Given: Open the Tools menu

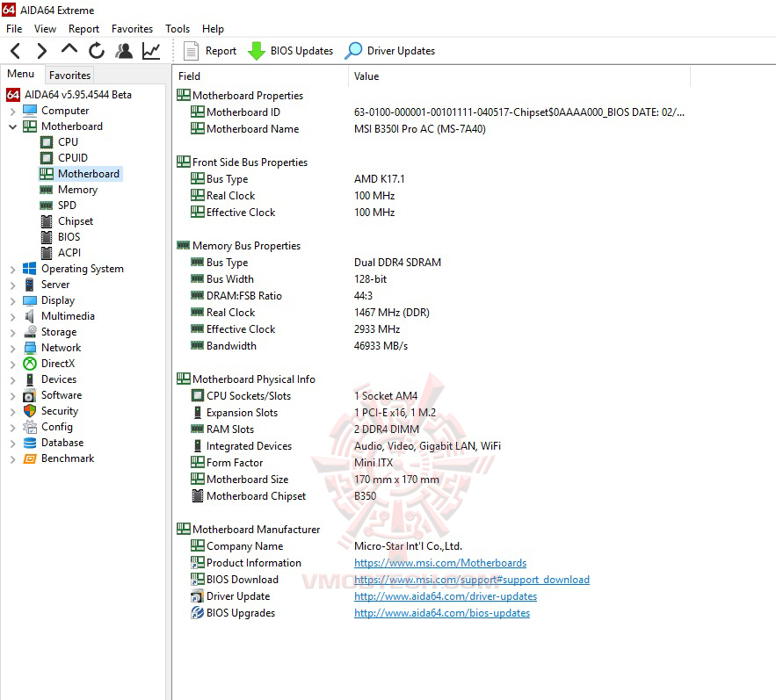Looking at the screenshot, I should 178,29.
